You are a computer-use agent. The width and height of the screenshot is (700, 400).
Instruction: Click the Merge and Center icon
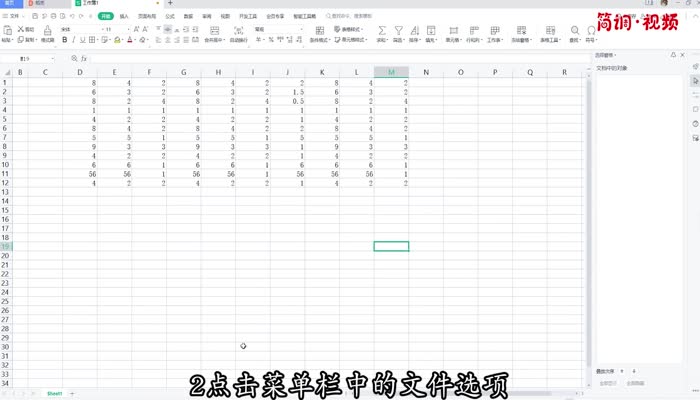click(x=213, y=32)
